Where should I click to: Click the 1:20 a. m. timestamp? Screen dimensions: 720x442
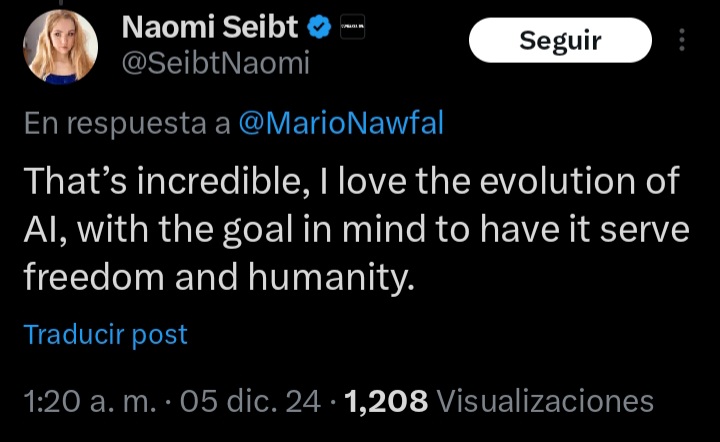88,402
